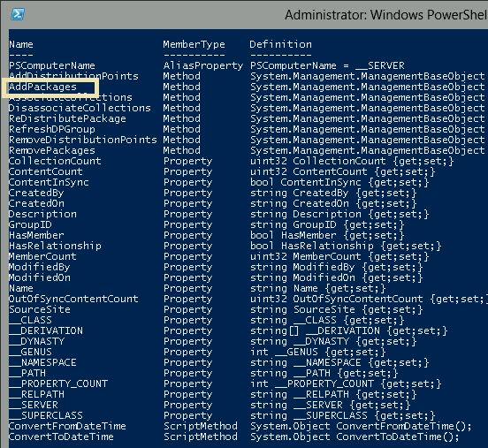The height and width of the screenshot is (448, 488).
Task: Click the GroupID property name
Action: [x=30, y=224]
